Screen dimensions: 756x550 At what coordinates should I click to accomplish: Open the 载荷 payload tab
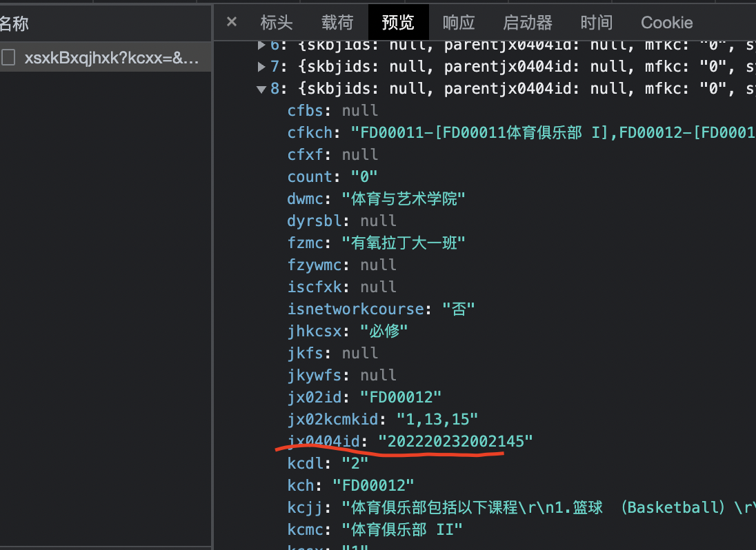(337, 22)
